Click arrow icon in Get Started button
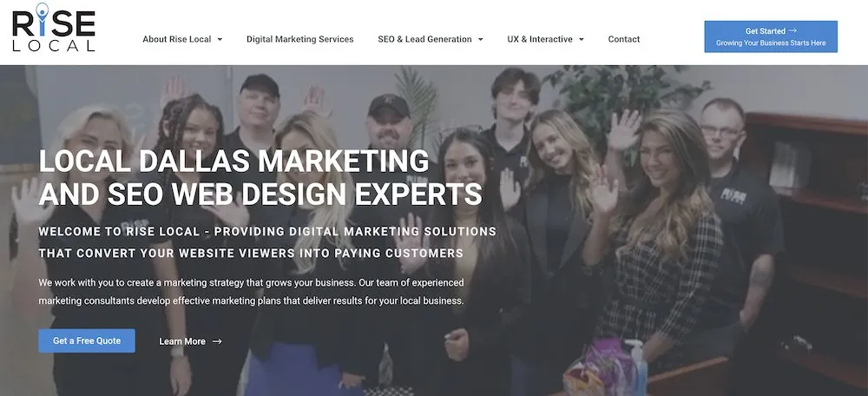Image resolution: width=868 pixels, height=396 pixels. [792, 31]
